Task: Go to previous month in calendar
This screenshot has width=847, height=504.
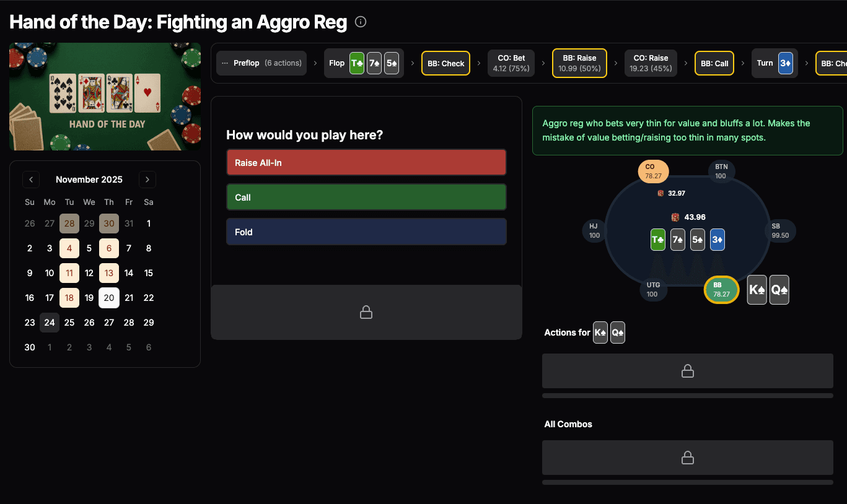Action: coord(31,180)
